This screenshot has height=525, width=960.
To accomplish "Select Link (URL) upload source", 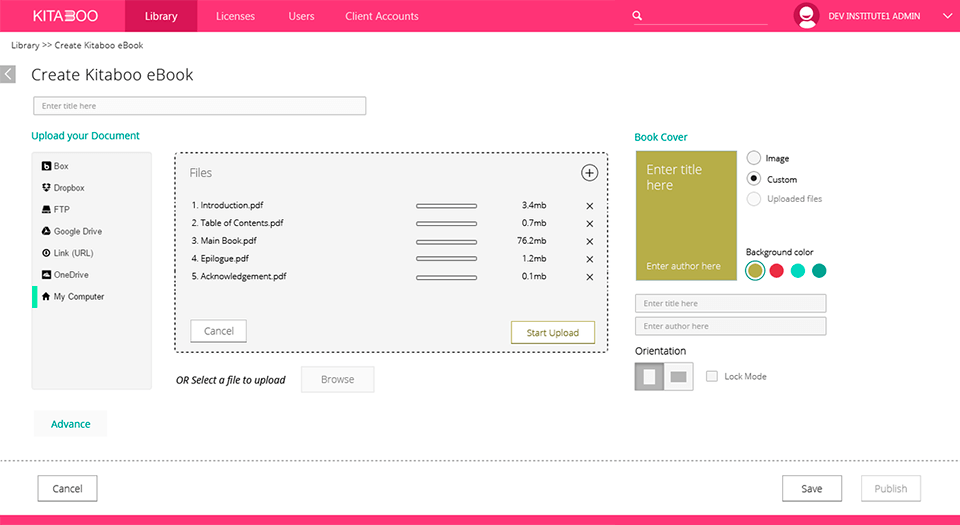I will click(x=67, y=253).
